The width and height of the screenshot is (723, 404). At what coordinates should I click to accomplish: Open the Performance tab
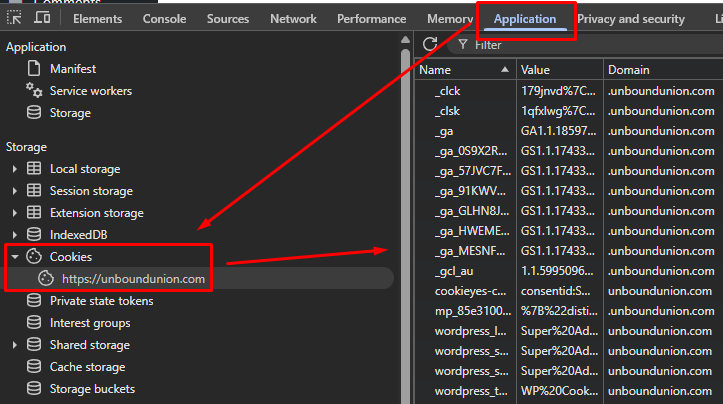coord(372,19)
